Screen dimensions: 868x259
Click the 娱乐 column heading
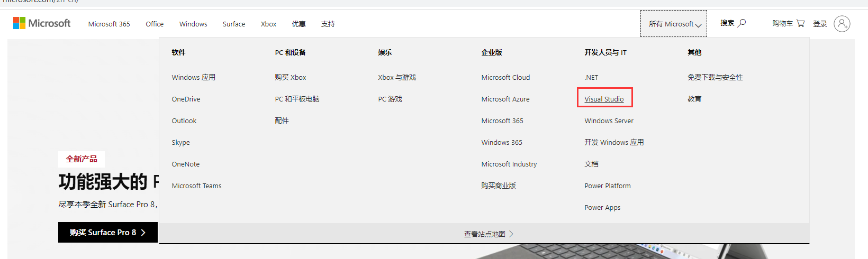coord(385,52)
